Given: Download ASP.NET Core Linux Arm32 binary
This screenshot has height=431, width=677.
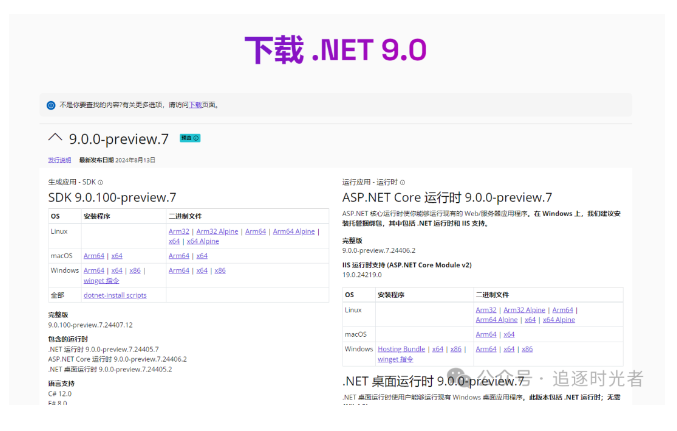Looking at the screenshot, I should tap(486, 310).
